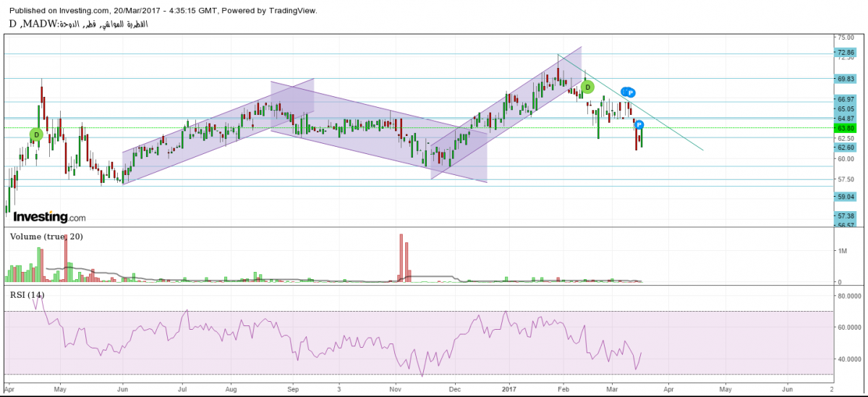Click the green 63.80 current price label
The image size is (868, 397).
[846, 128]
